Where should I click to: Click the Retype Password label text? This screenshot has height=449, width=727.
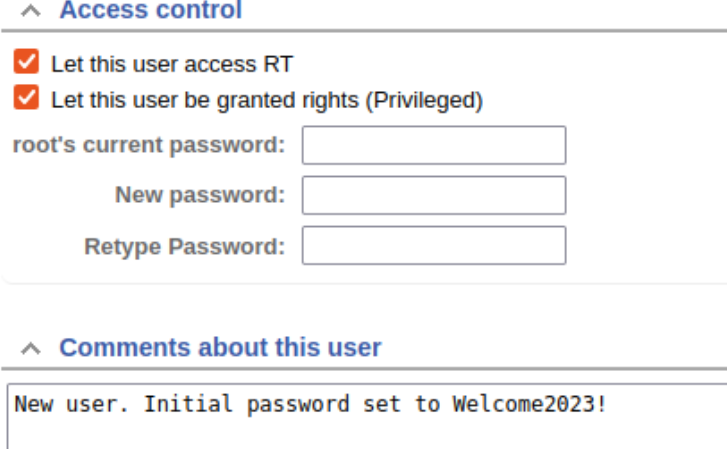click(185, 246)
